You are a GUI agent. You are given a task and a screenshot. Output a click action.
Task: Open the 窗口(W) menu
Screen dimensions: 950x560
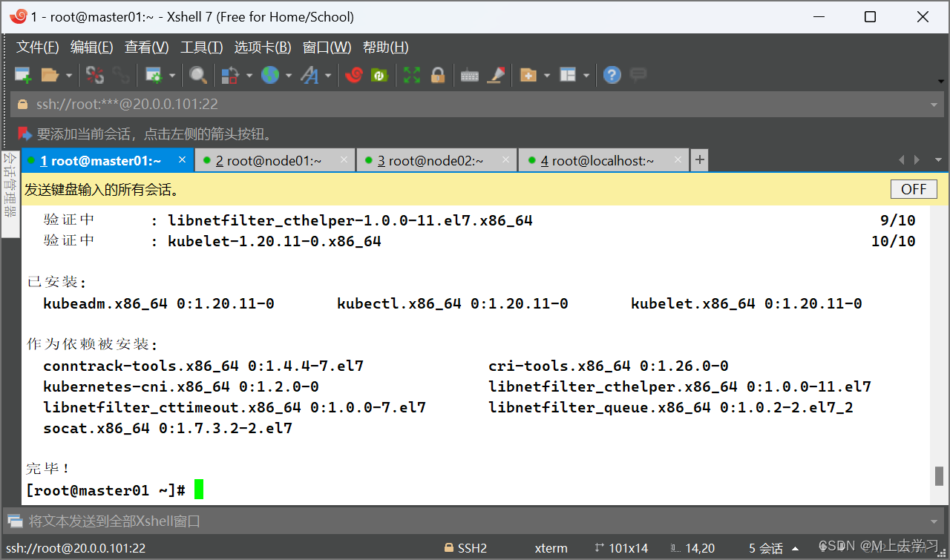click(x=327, y=47)
